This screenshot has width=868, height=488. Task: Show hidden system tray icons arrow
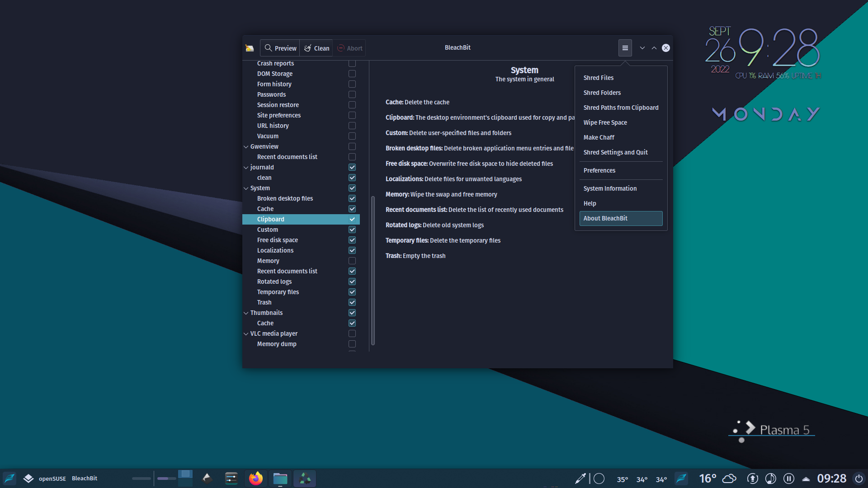pos(806,479)
